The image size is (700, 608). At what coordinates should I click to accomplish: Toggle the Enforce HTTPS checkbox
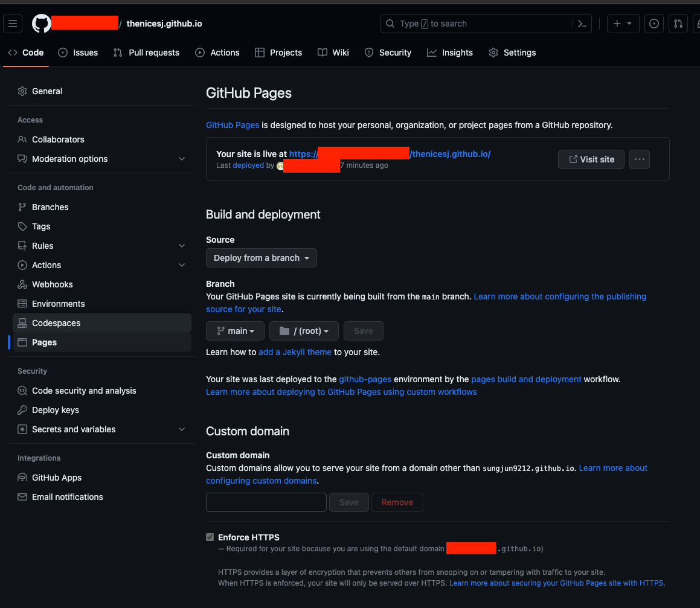click(x=210, y=536)
